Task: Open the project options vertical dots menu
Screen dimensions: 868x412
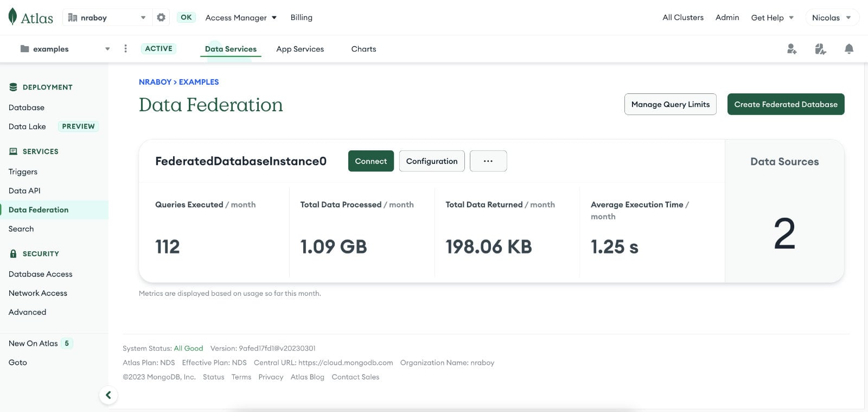Action: point(125,48)
